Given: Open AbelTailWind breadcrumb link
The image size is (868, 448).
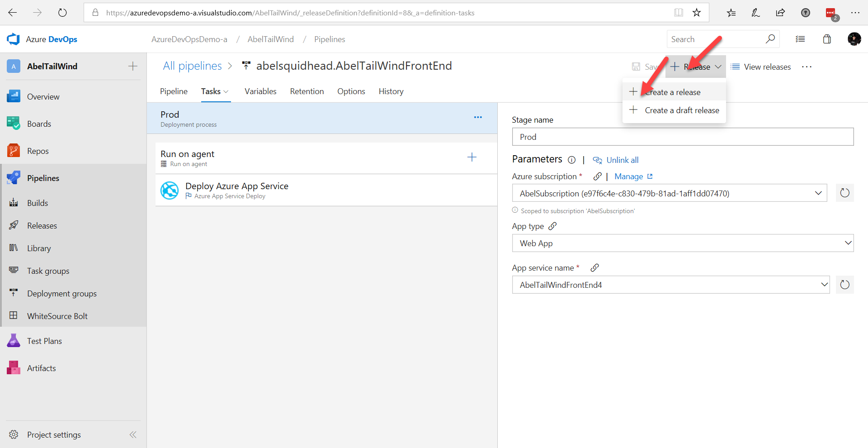Looking at the screenshot, I should click(270, 39).
